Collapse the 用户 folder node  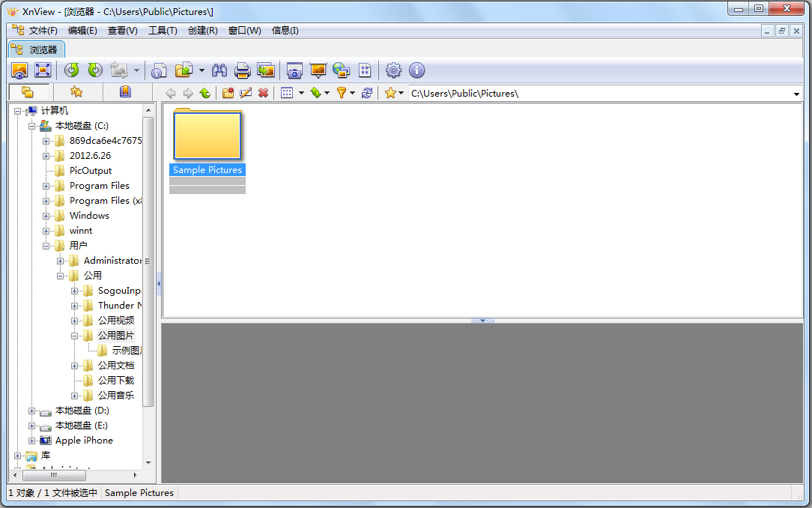[46, 246]
